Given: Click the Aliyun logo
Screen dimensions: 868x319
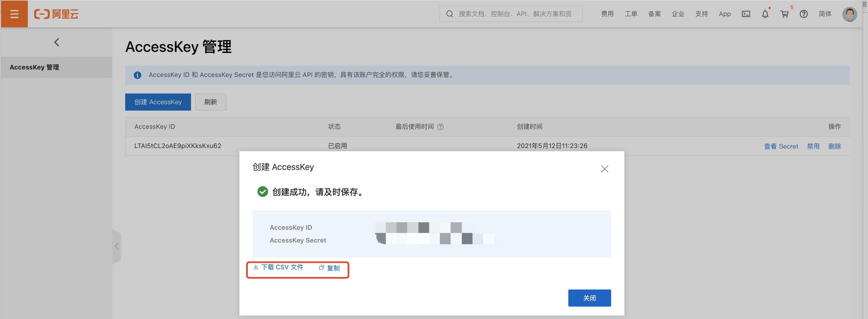Looking at the screenshot, I should point(56,14).
